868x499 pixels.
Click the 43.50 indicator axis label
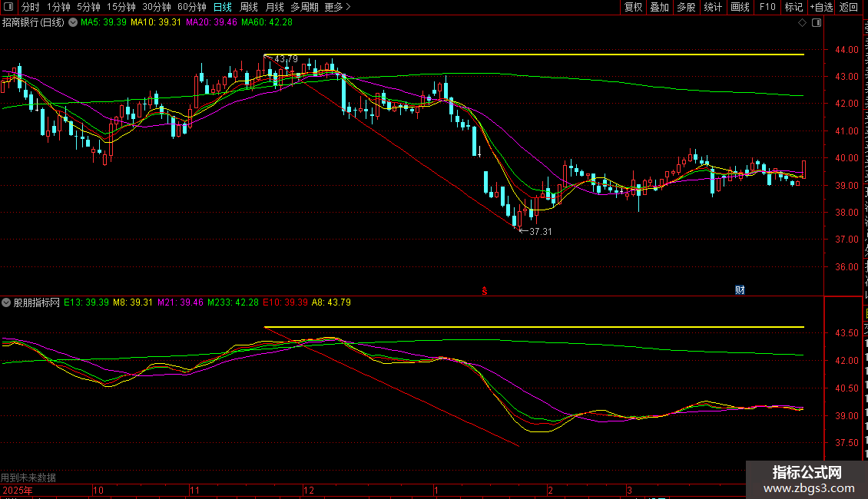847,333
